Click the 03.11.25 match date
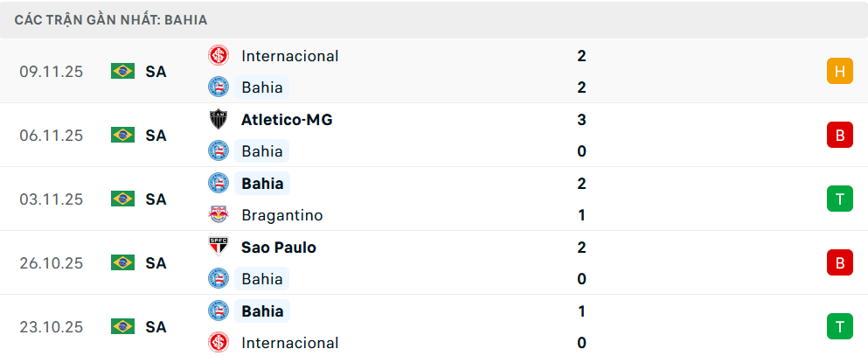868x356 pixels. point(51,199)
